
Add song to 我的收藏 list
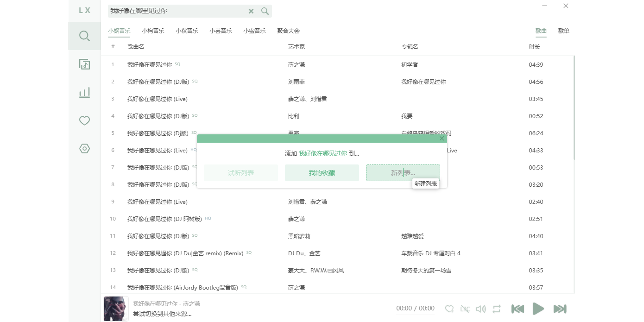click(322, 173)
